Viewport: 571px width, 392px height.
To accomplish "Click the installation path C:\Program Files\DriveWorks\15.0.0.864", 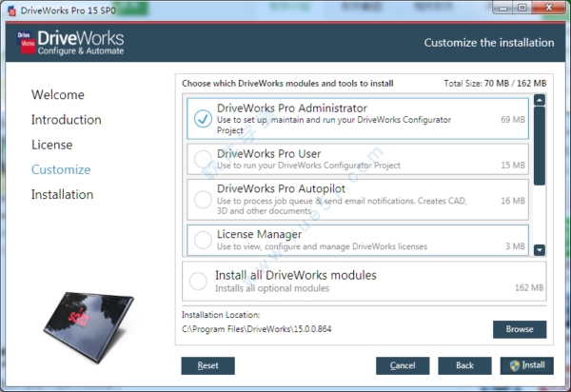I will pos(257,329).
